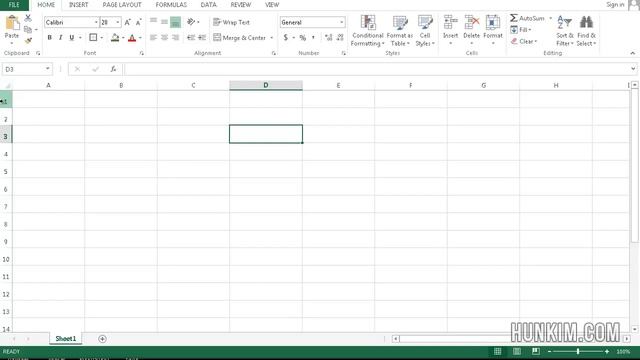Toggle Bold formatting
640x360 pixels.
coord(49,38)
